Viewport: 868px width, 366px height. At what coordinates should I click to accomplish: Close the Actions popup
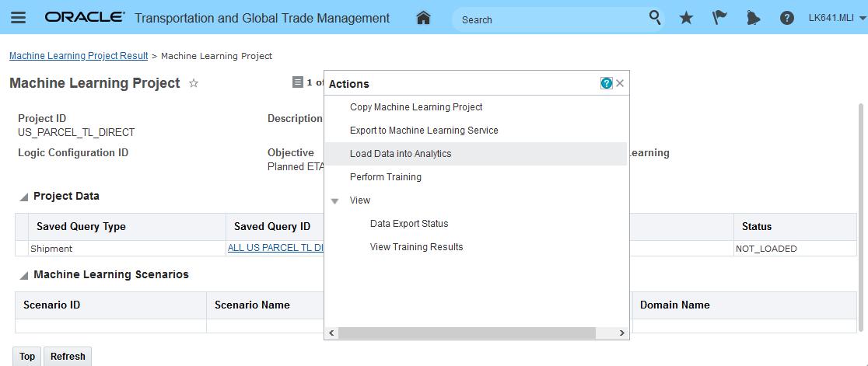click(x=620, y=83)
